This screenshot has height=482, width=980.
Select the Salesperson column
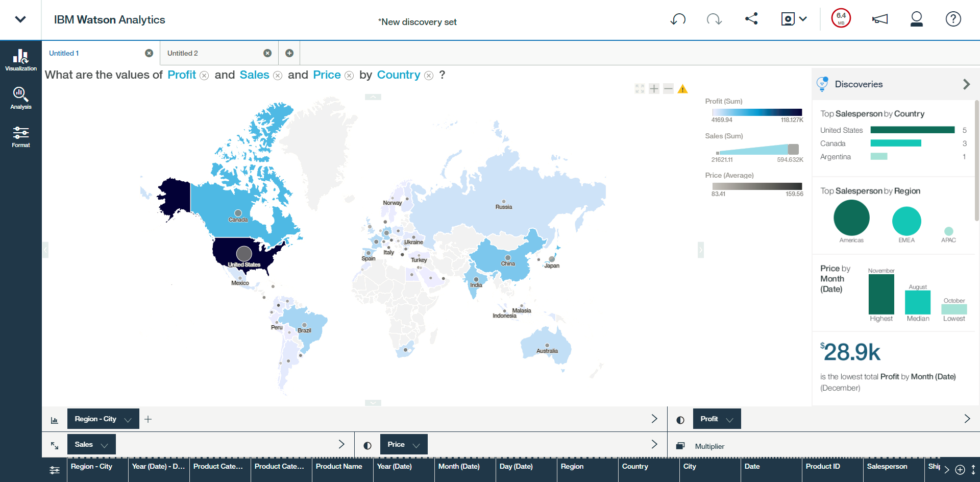(x=894, y=469)
